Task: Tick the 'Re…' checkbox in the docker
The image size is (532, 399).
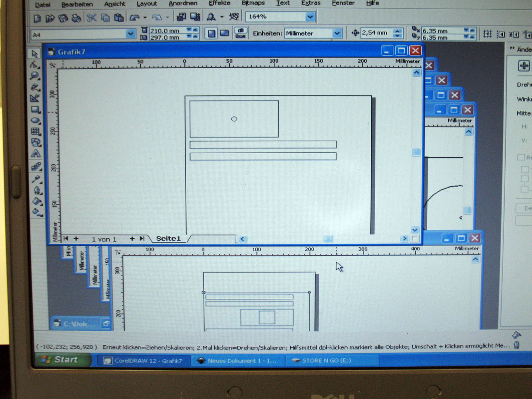Action: (521, 157)
